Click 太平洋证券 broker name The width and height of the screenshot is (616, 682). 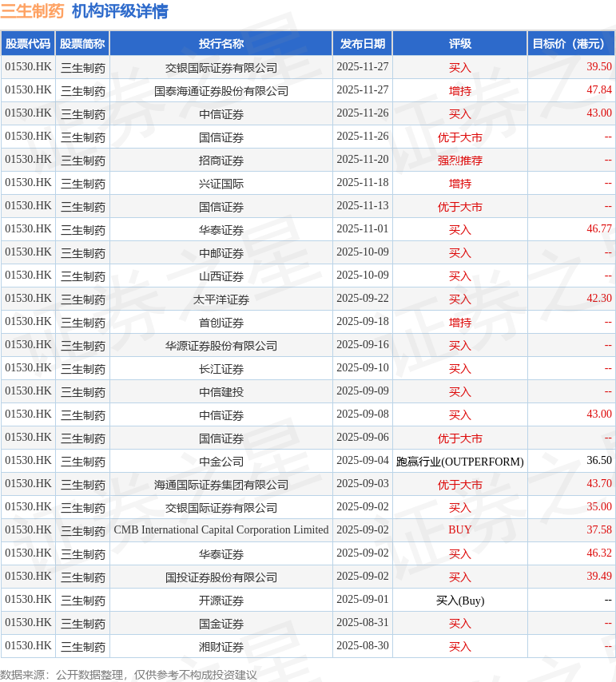221,299
